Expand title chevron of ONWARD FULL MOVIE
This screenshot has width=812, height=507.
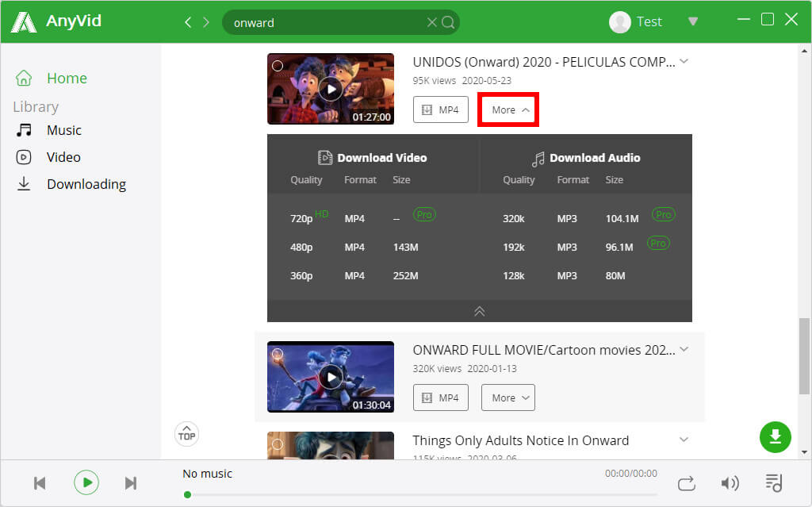[x=684, y=349]
